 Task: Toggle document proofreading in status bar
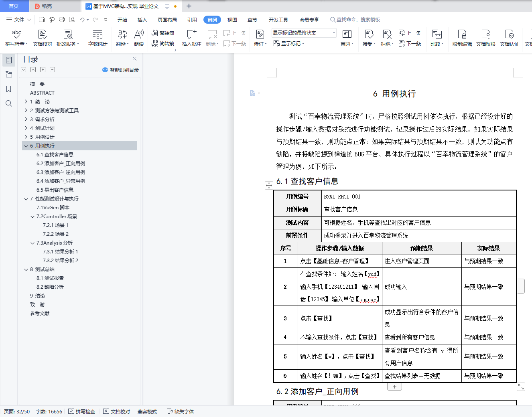coord(117,411)
